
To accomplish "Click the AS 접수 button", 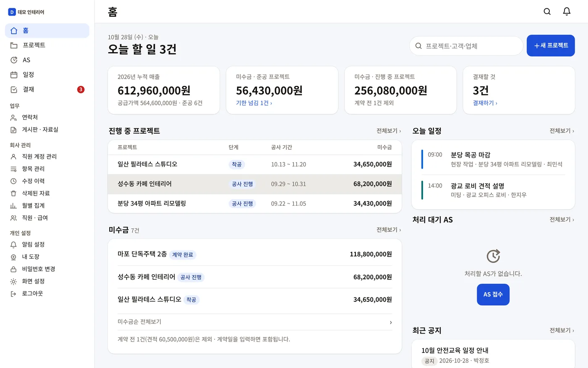I will click(x=493, y=294).
